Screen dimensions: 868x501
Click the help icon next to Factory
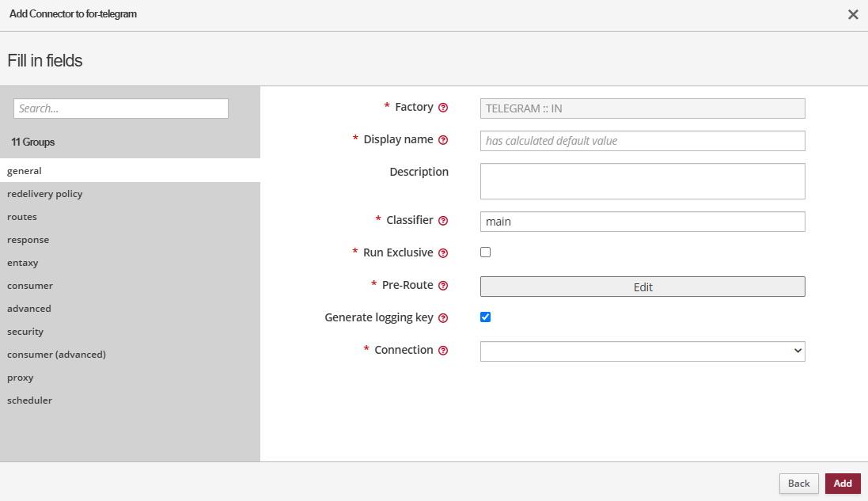click(443, 108)
